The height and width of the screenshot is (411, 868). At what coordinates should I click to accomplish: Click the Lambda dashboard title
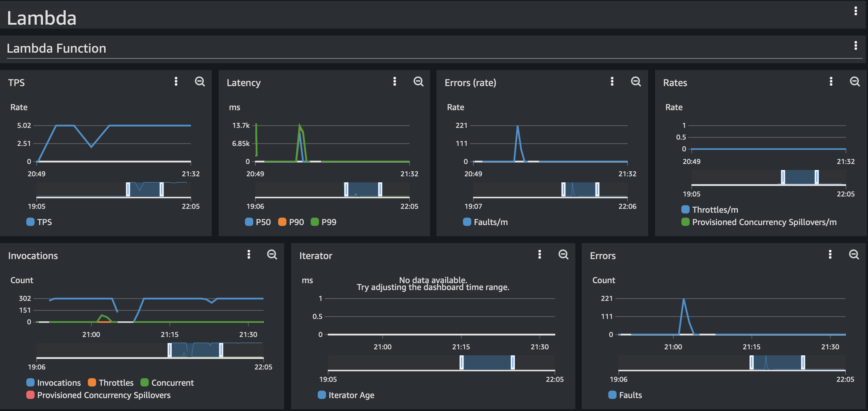[42, 18]
